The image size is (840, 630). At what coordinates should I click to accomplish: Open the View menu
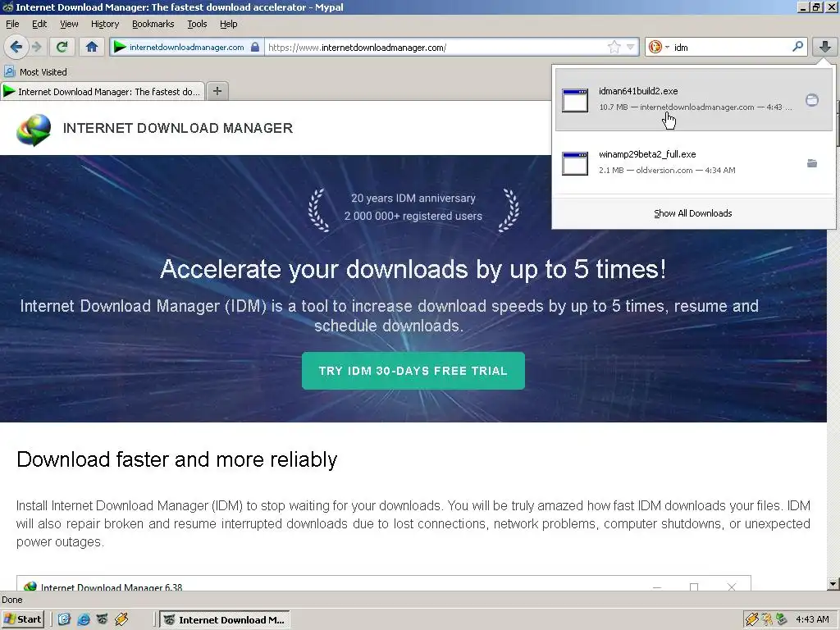pos(69,24)
